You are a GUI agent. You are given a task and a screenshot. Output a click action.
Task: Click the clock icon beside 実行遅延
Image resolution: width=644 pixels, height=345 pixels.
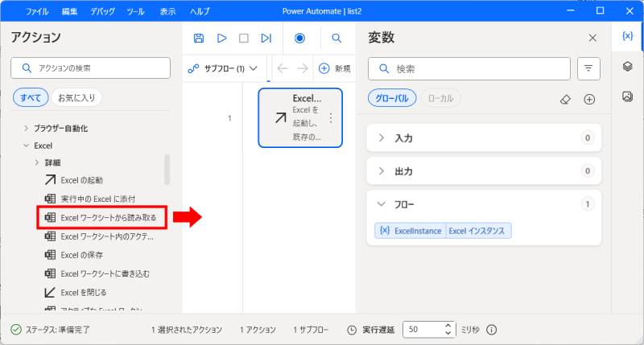point(352,330)
